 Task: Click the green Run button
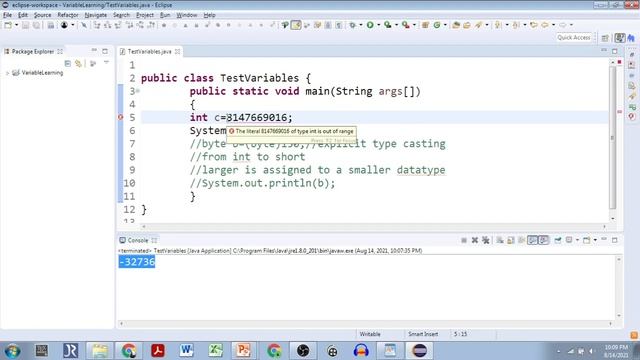370,25
